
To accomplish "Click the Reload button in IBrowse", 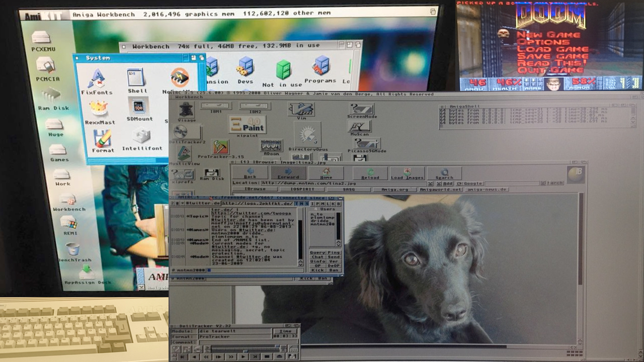I will [370, 173].
